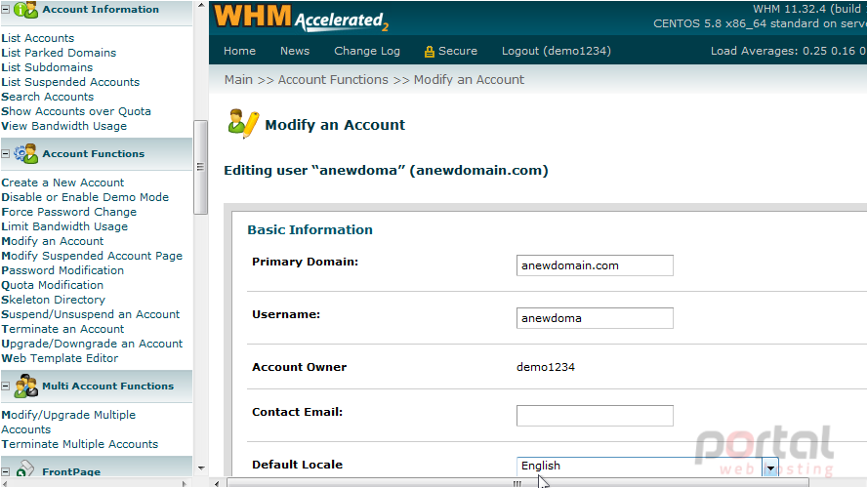Open Quota Modification

pos(52,286)
